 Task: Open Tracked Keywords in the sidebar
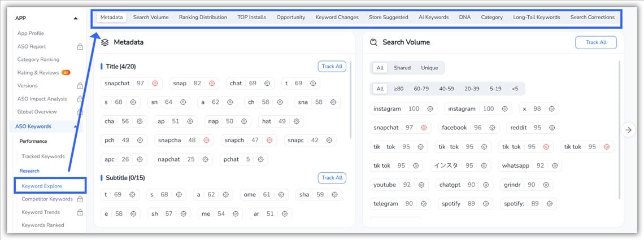pyautogui.click(x=43, y=156)
